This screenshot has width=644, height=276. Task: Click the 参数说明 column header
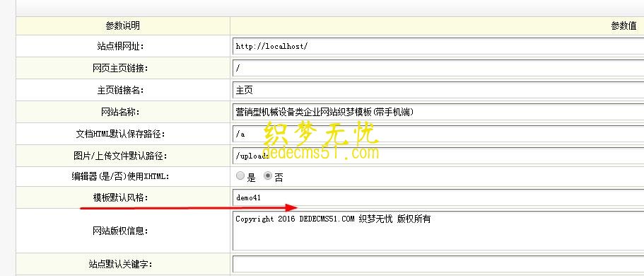pyautogui.click(x=123, y=26)
